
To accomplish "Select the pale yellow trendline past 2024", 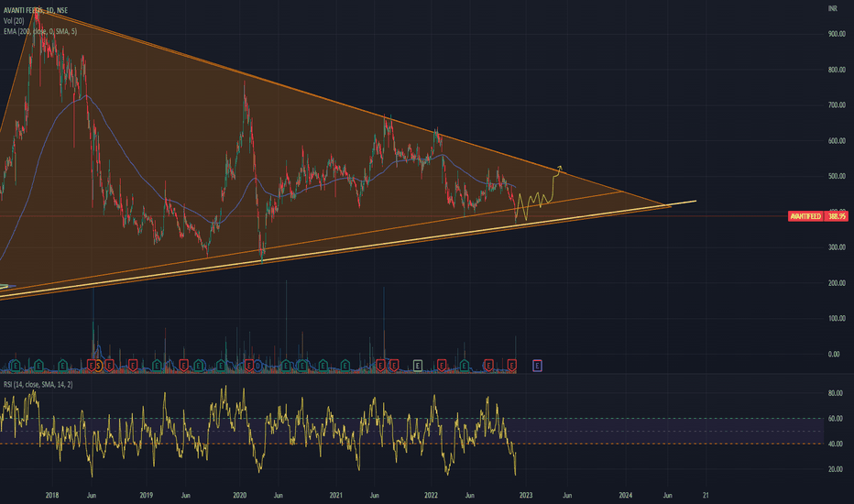I will [x=681, y=203].
